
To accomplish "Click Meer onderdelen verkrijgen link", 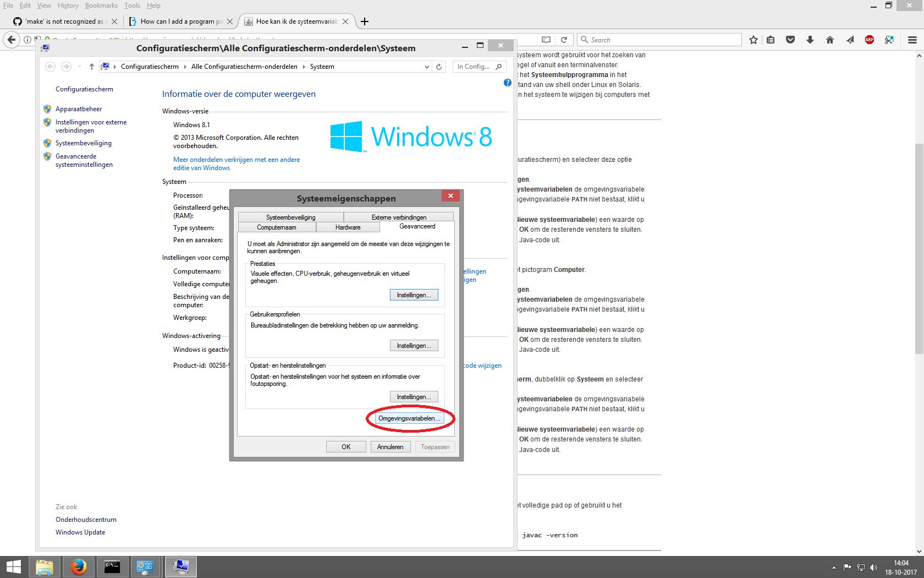I will 237,163.
